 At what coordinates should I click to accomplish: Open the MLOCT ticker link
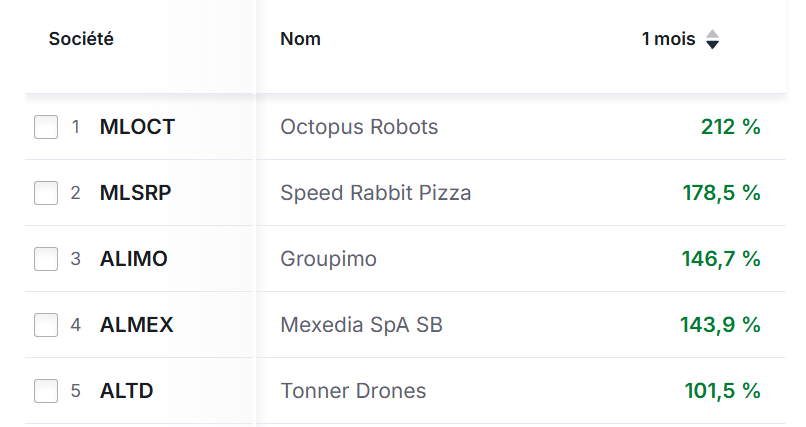[137, 127]
